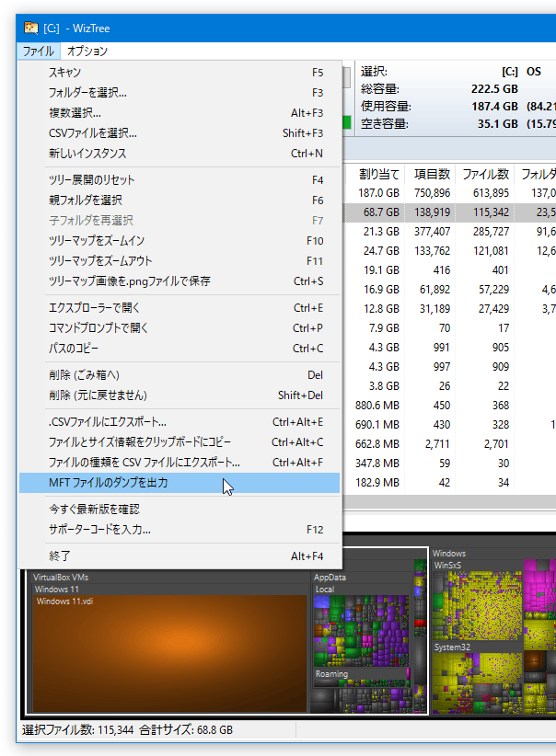Choose 削除 (元に戻せません)
556x756 pixels.
(180, 395)
